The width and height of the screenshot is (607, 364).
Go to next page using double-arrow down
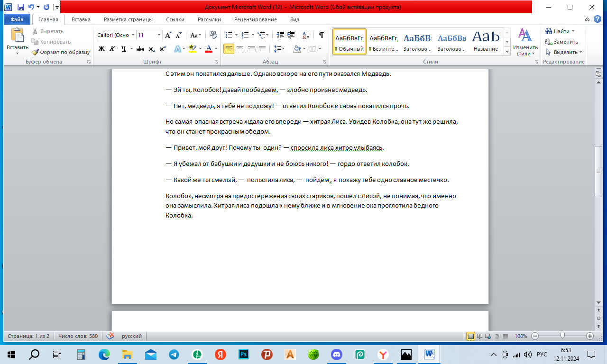pyautogui.click(x=599, y=326)
